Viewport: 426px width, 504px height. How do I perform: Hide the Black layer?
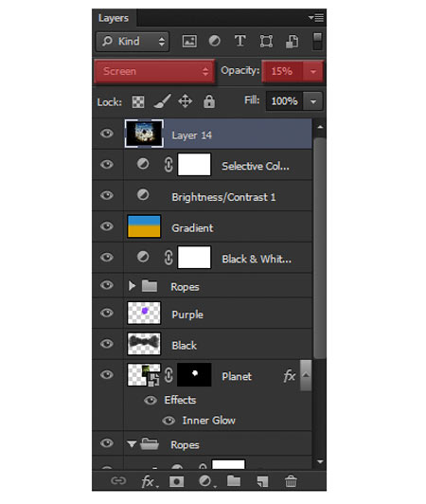107,344
